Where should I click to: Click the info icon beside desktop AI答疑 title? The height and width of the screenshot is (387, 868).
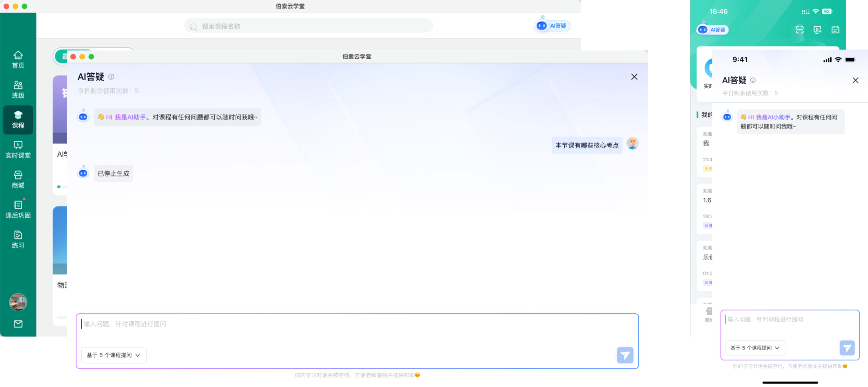pos(111,77)
